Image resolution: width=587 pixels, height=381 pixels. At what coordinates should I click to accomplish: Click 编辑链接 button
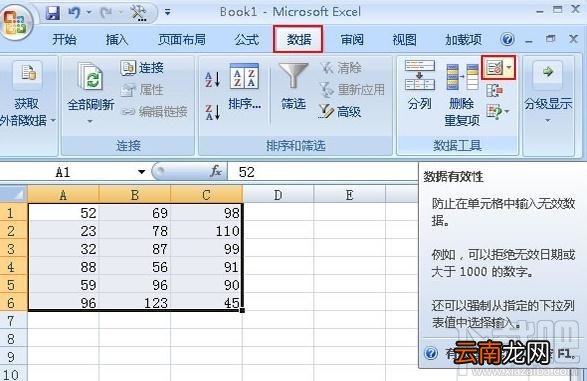154,112
